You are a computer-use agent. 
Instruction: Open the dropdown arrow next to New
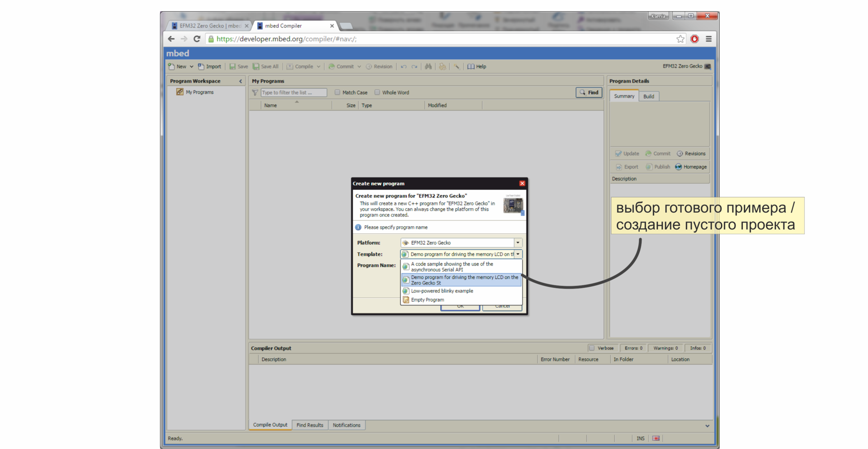tap(192, 66)
